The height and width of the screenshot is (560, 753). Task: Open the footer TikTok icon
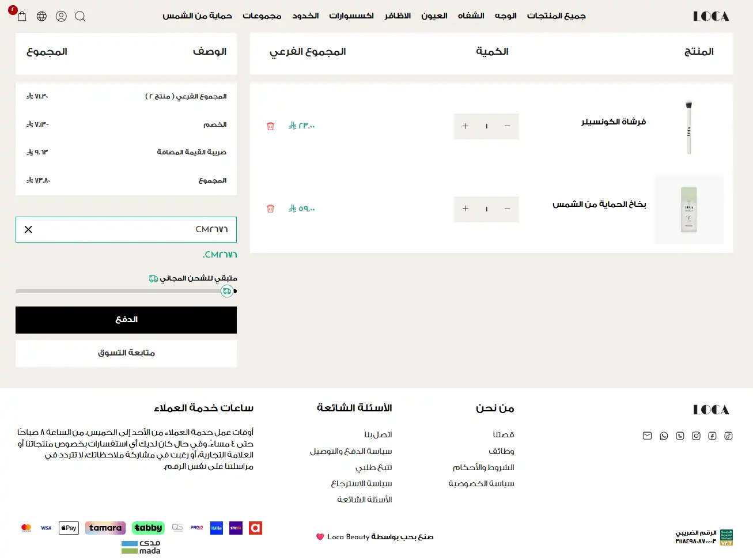[x=728, y=436]
